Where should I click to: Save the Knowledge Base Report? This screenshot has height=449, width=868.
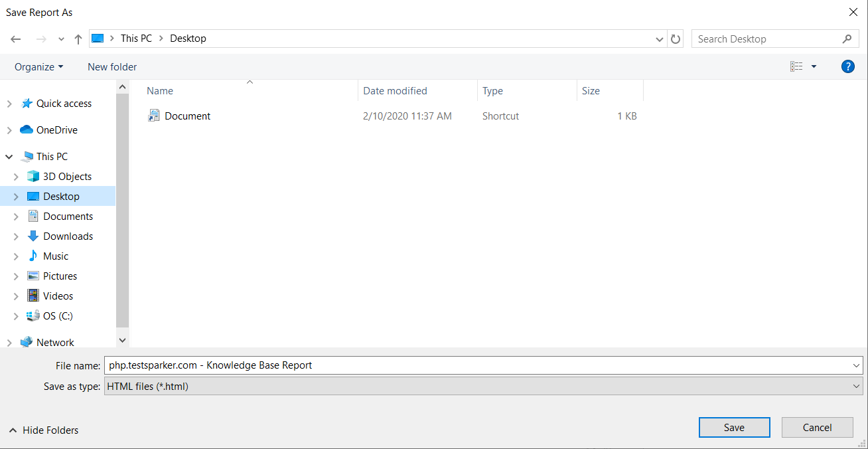(x=734, y=427)
